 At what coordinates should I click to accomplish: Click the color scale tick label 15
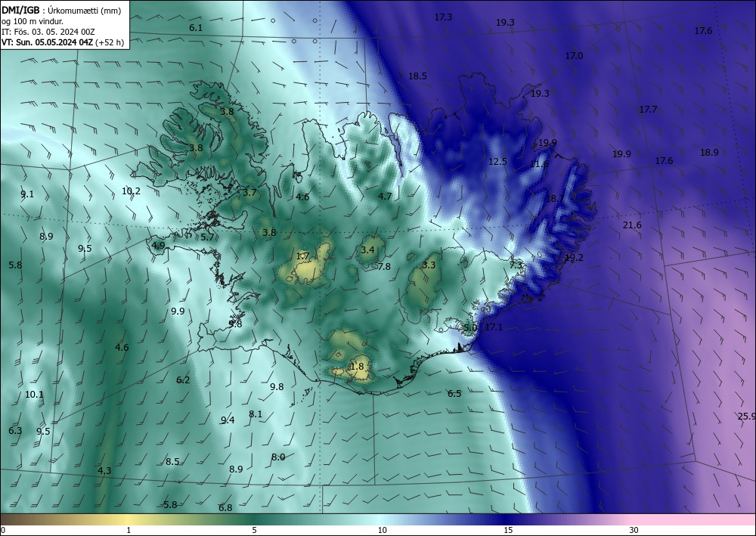pos(508,531)
